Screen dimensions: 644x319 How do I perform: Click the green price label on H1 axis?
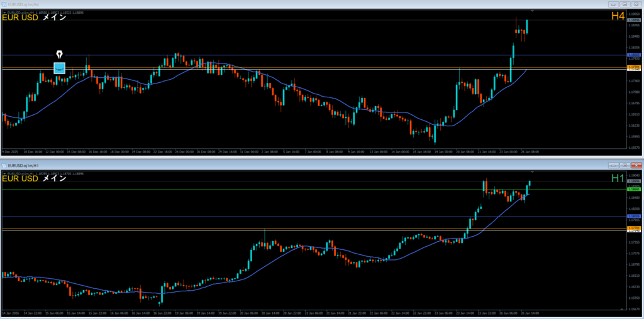click(x=633, y=189)
